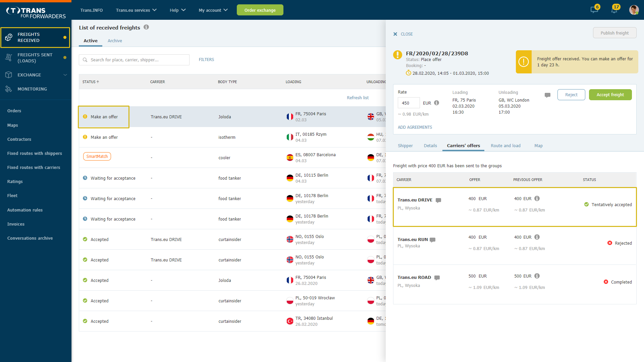Click the Accept freight button

click(x=610, y=95)
